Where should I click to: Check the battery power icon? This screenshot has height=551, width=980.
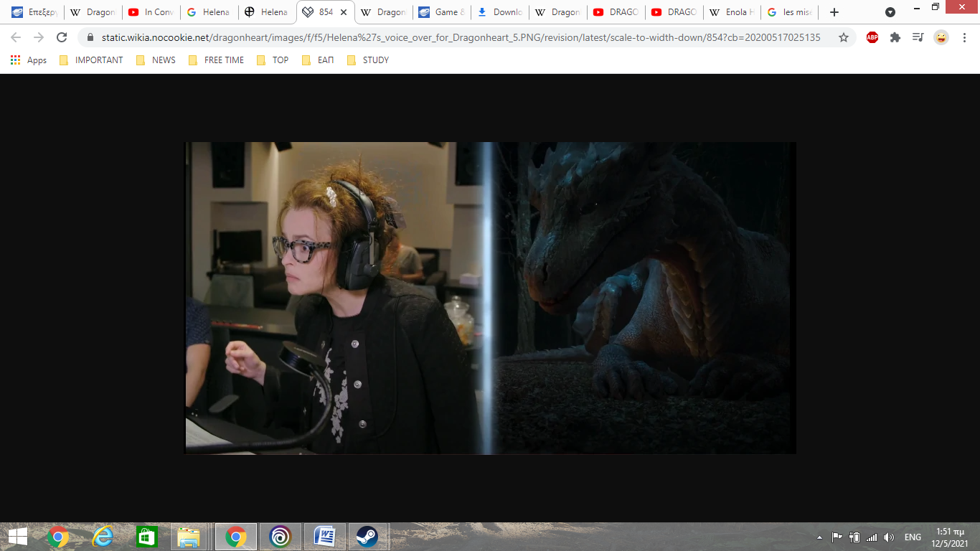854,537
